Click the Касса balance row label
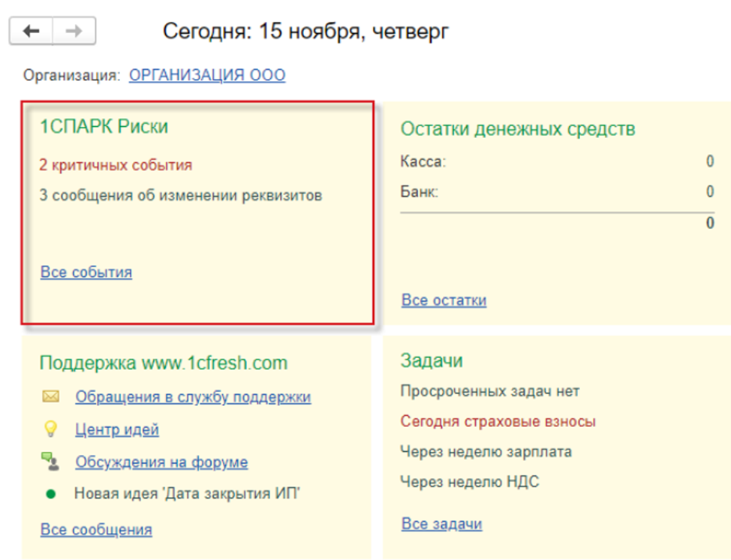This screenshot has width=731, height=560. pos(423,162)
